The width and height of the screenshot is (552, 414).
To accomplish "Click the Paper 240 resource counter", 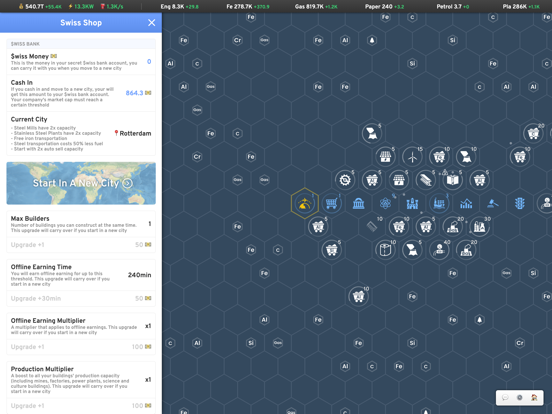I will click(x=384, y=6).
